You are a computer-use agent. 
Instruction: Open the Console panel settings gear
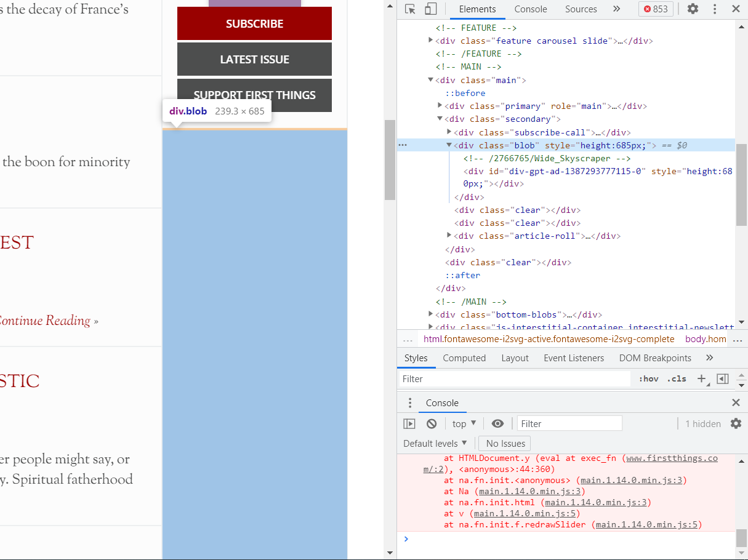[736, 423]
